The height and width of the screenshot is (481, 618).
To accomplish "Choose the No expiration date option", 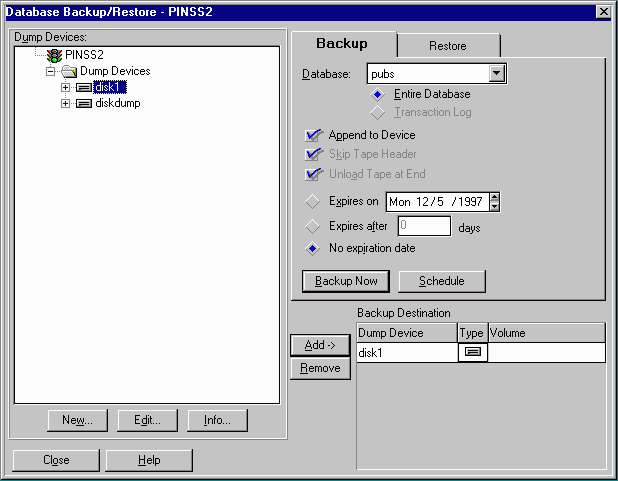I will (x=314, y=247).
